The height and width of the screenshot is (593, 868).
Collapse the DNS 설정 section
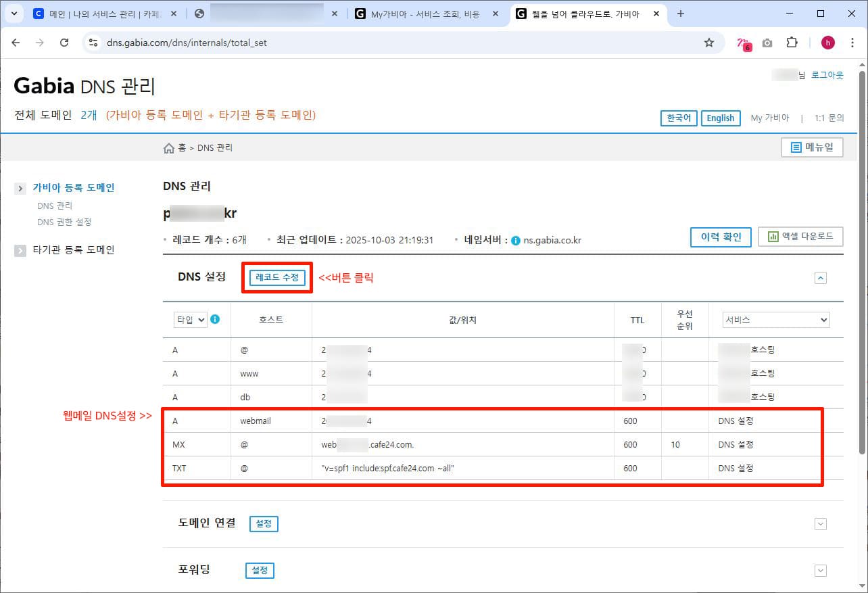[x=821, y=277]
